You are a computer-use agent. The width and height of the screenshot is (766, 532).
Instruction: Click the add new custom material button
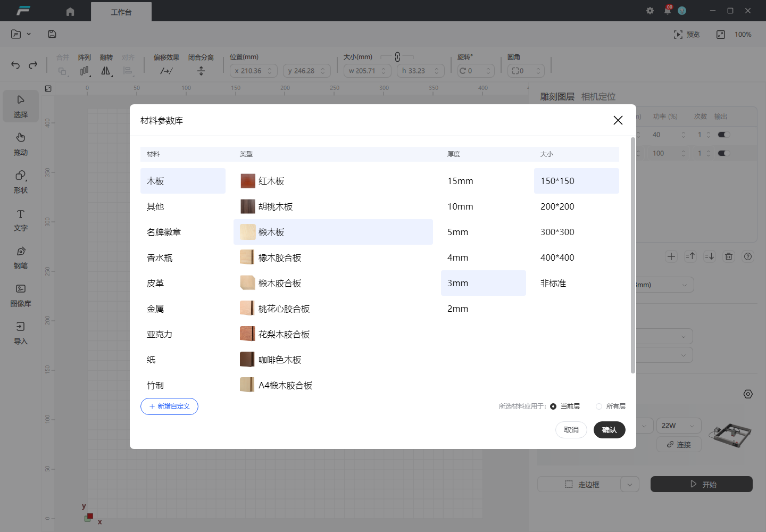(169, 406)
